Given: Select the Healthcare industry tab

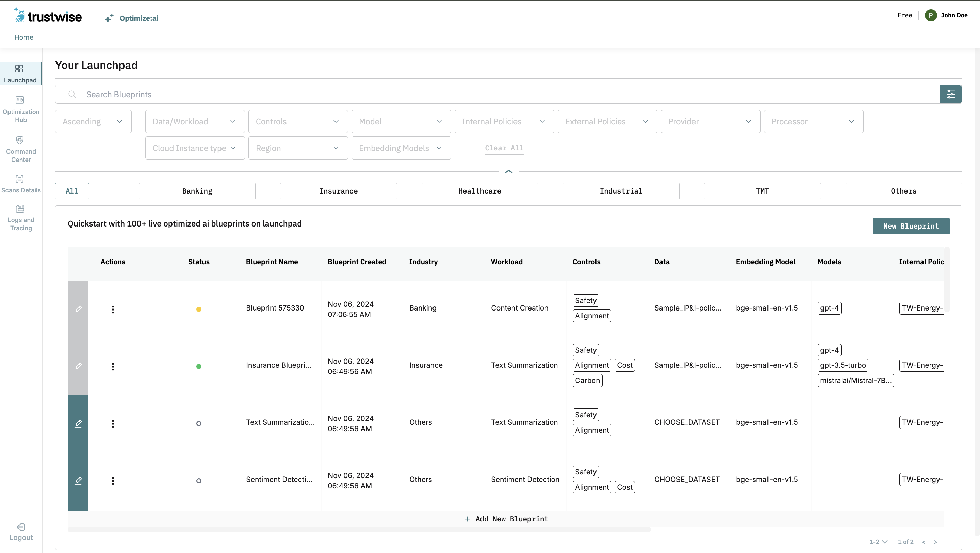Looking at the screenshot, I should [479, 191].
